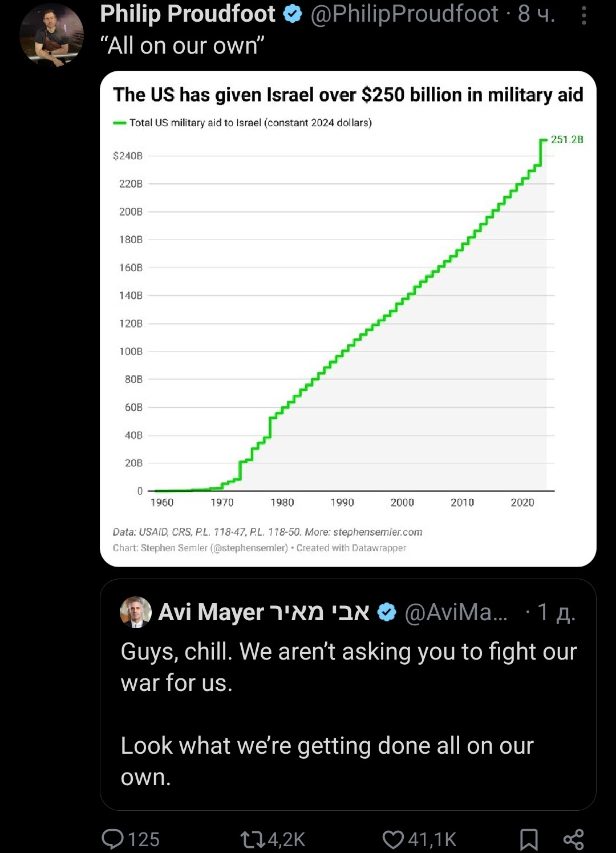Viewport: 616px width, 853px height.
Task: Open Avi Mayer's small avatar
Action: pyautogui.click(x=136, y=612)
